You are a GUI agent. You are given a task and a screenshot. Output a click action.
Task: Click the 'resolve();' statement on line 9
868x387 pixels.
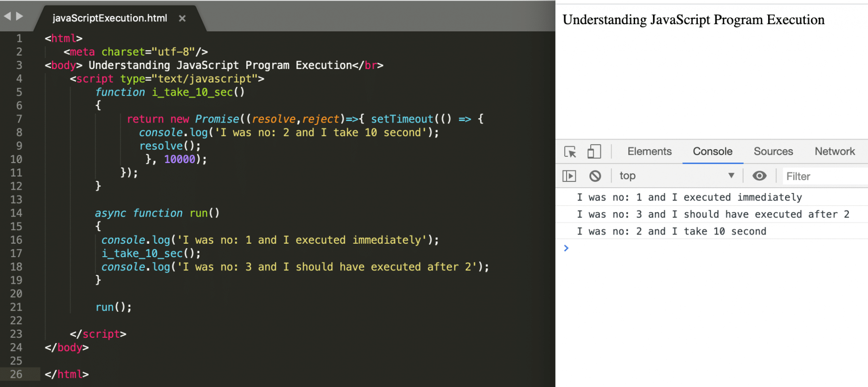[170, 146]
